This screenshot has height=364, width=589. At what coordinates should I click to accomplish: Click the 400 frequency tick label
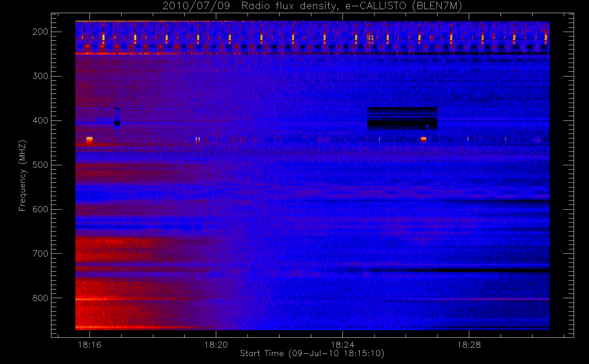[x=40, y=120]
